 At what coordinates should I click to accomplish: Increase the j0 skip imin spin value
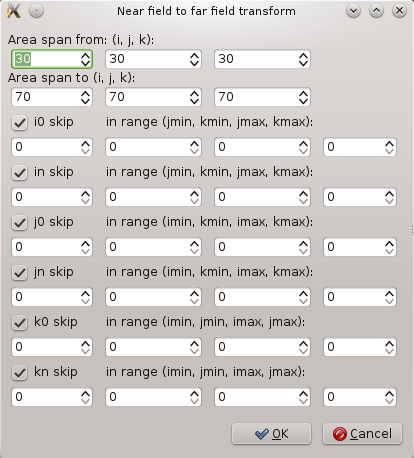[x=85, y=243]
